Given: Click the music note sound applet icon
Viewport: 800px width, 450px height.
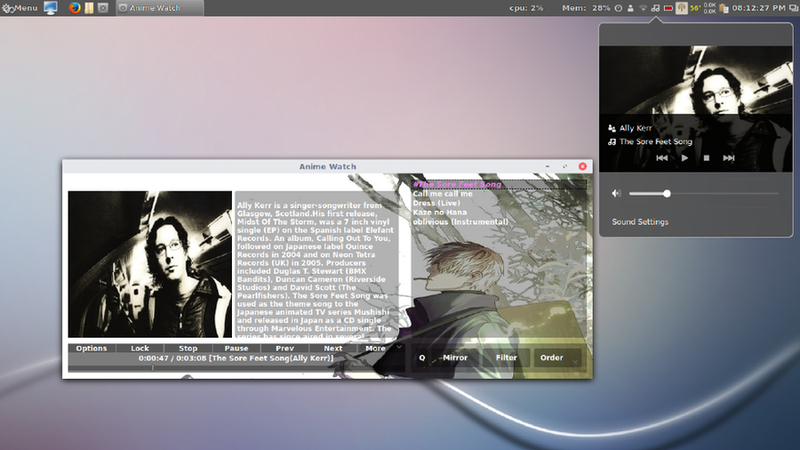Looking at the screenshot, I should (656, 8).
